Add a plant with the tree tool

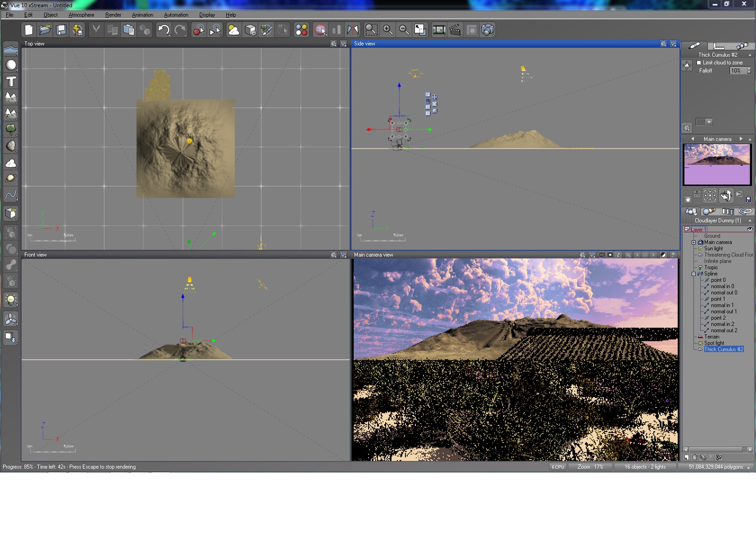click(x=11, y=130)
